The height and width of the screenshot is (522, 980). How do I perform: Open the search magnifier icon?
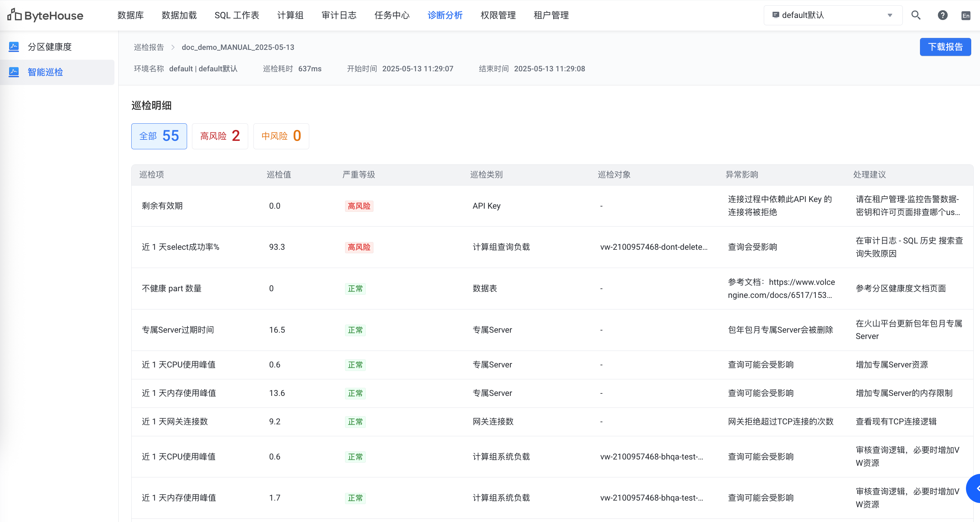pyautogui.click(x=916, y=15)
